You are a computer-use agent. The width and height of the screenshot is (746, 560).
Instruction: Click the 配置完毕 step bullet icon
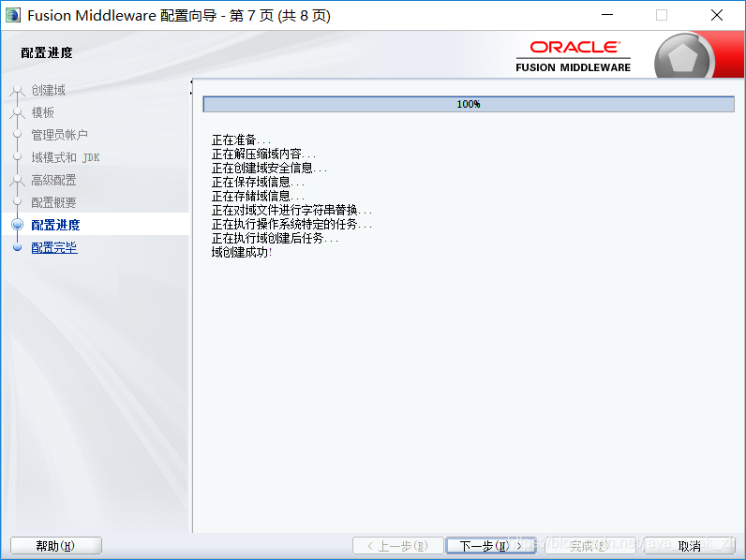pos(17,247)
